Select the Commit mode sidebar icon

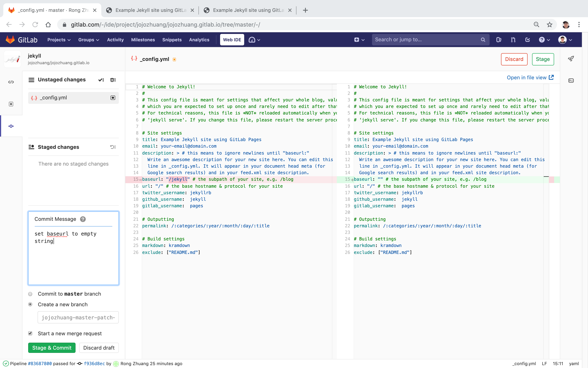click(x=11, y=126)
